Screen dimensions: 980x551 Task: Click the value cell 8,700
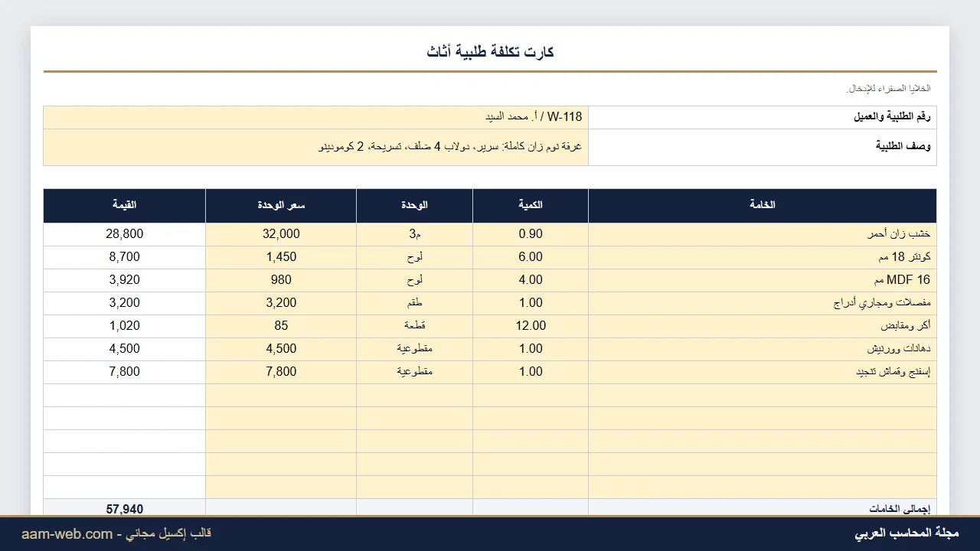pos(125,257)
